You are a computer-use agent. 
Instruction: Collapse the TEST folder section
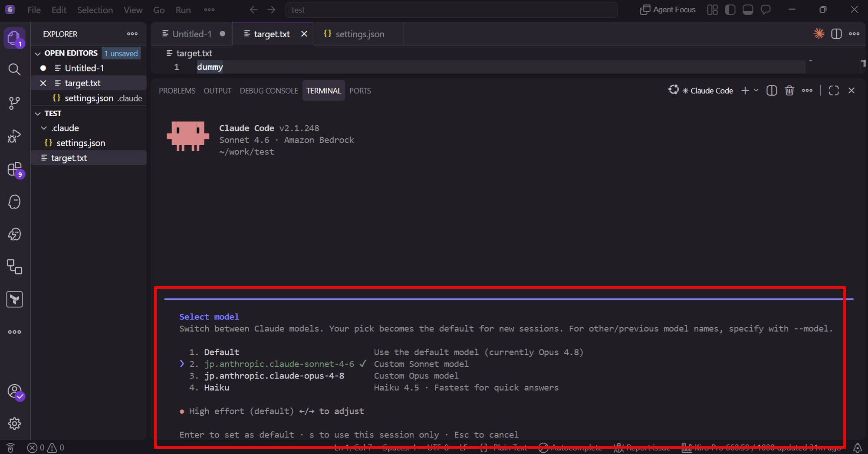tap(38, 114)
